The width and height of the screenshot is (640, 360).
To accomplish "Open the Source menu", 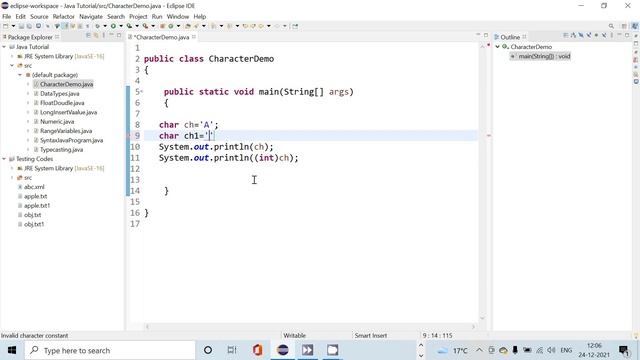I will tap(39, 16).
